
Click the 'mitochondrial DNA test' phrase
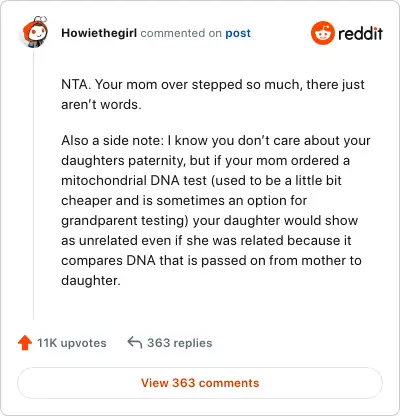(x=134, y=181)
